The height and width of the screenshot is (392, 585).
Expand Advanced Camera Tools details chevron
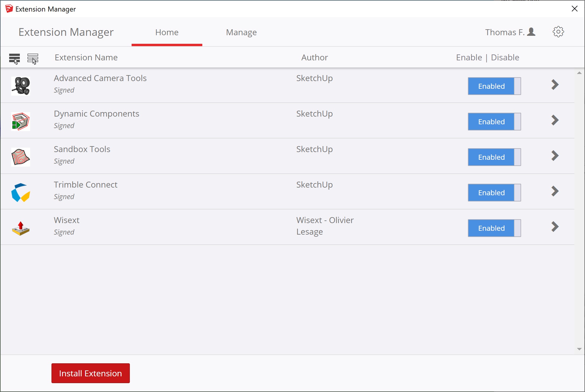click(x=555, y=85)
